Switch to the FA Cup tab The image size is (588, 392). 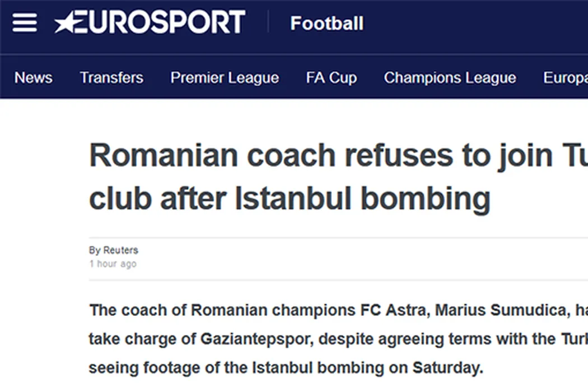coord(331,77)
